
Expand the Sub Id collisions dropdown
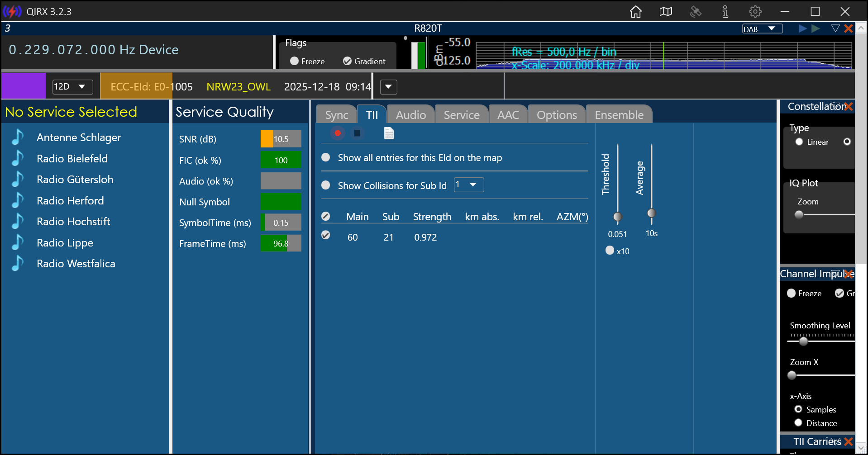pos(468,185)
